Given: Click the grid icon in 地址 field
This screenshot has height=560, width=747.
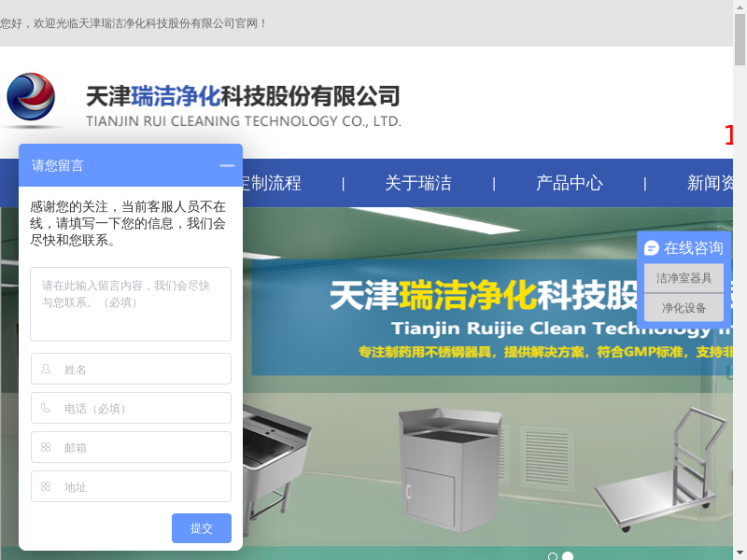Looking at the screenshot, I should pyautogui.click(x=46, y=486).
